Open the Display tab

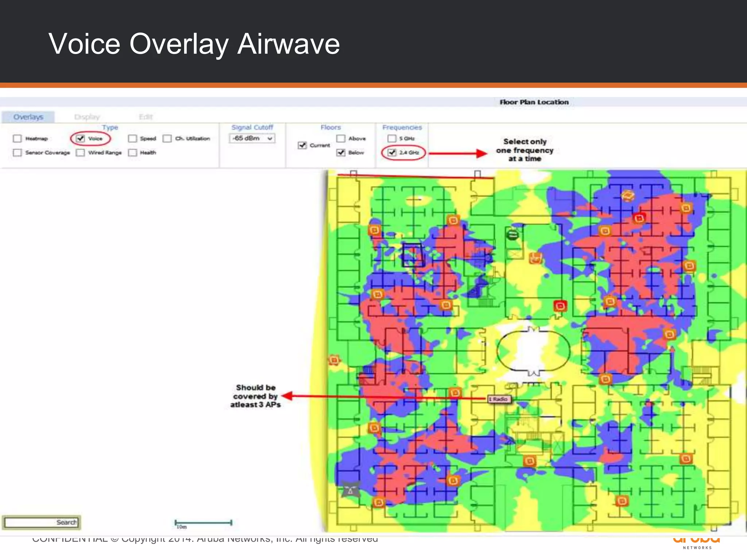87,117
